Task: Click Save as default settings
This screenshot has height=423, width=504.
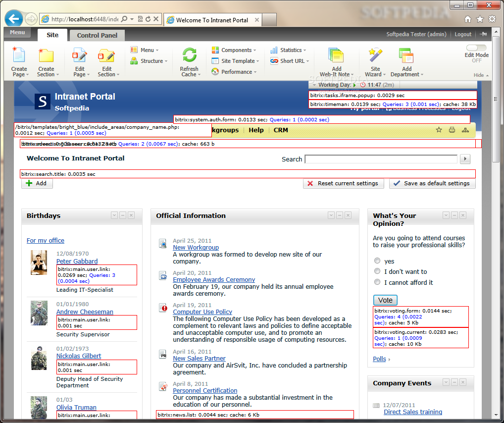Action: click(432, 183)
